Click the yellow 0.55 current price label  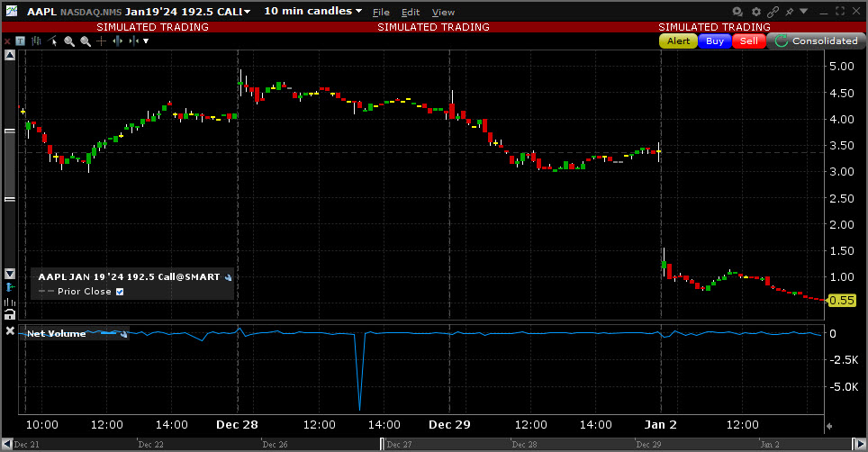coord(841,301)
